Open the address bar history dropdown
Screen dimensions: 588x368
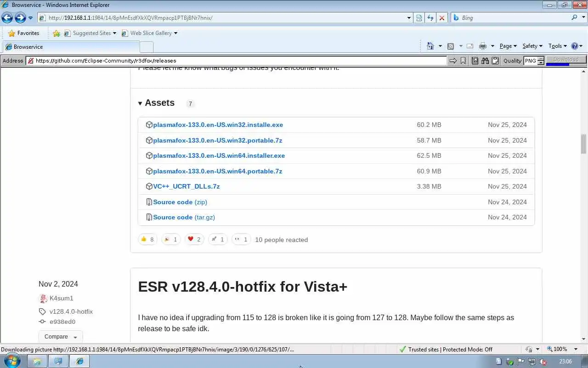(409, 18)
